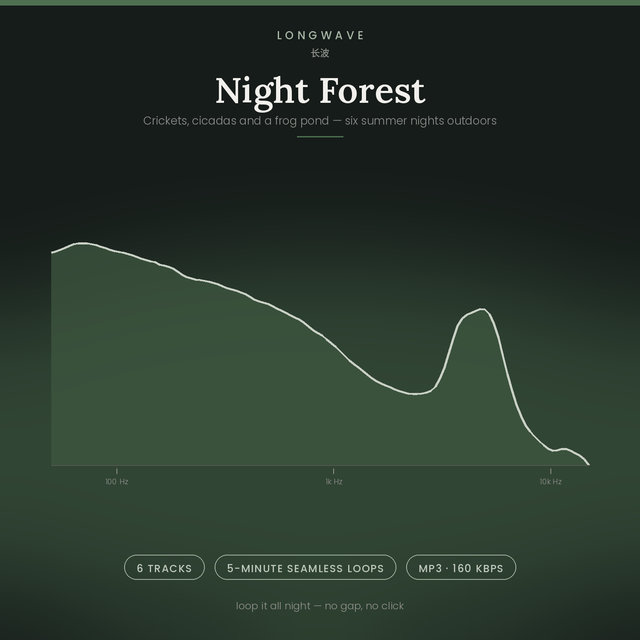Select the 6 TRACKS pill
This screenshot has width=640, height=640.
tap(164, 567)
